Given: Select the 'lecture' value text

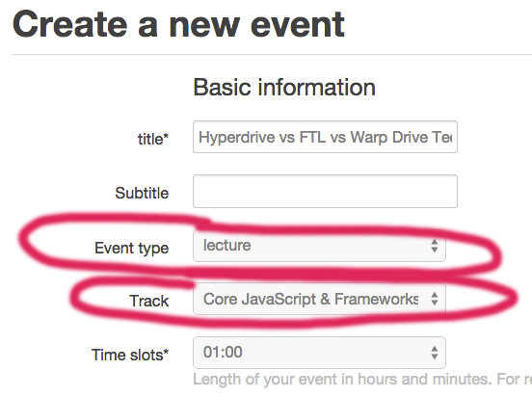Looking at the screenshot, I should point(227,245).
